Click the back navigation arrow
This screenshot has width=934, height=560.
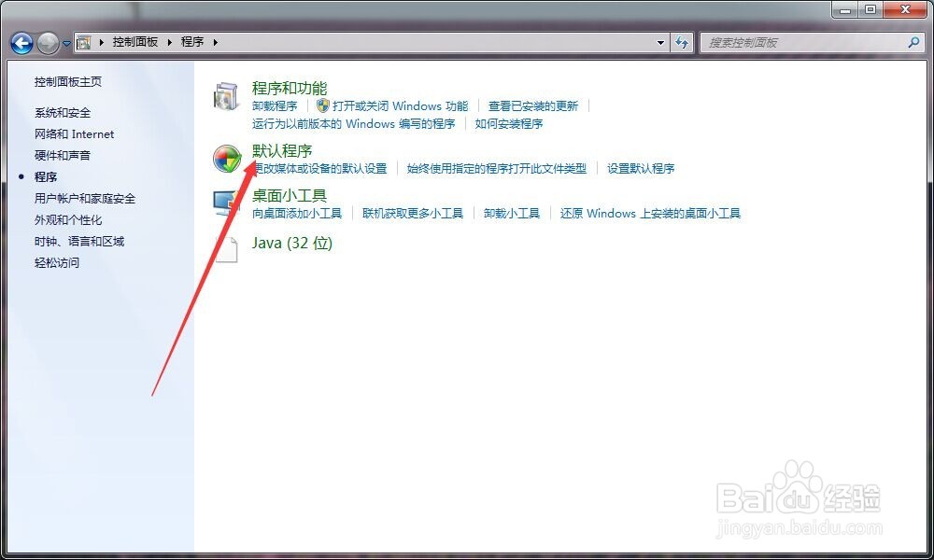pos(21,43)
